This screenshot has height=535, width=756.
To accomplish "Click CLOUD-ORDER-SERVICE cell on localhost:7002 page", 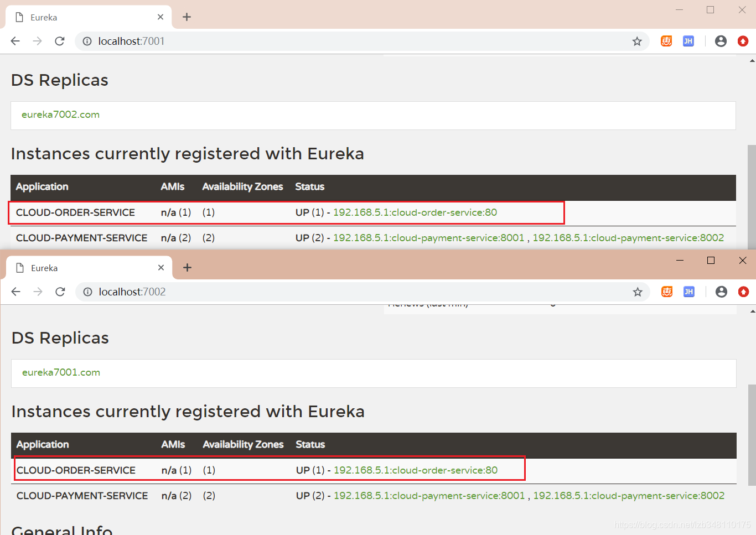I will (76, 470).
